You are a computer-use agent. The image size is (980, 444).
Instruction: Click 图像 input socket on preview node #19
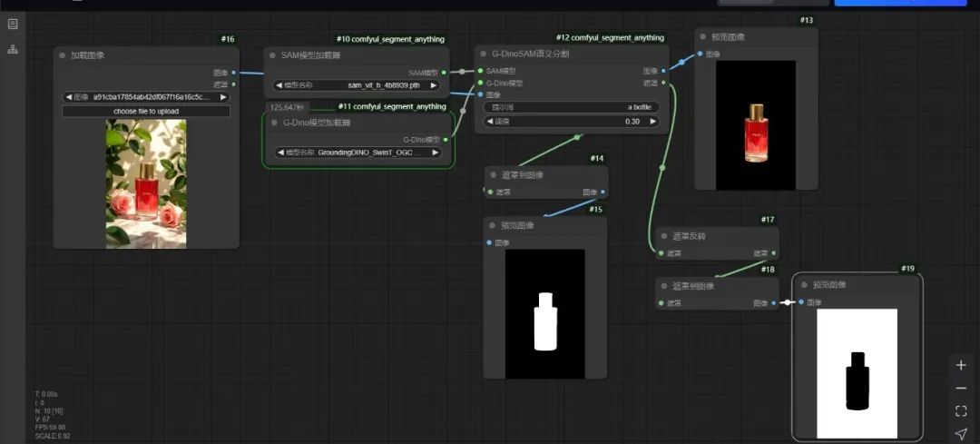point(800,302)
